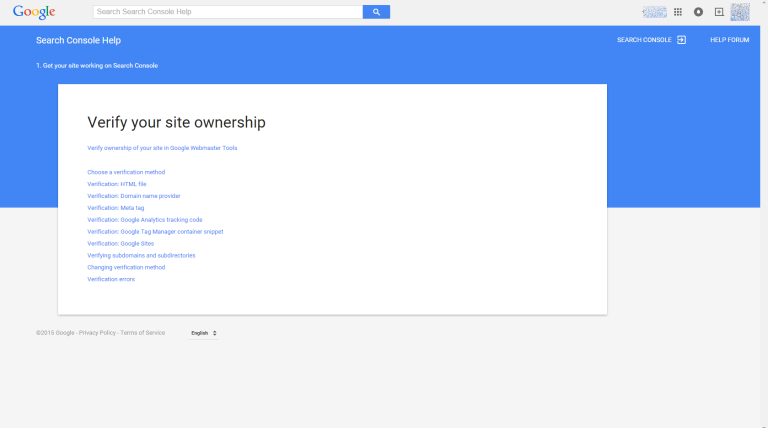Open Choose a verification method link

pos(126,172)
